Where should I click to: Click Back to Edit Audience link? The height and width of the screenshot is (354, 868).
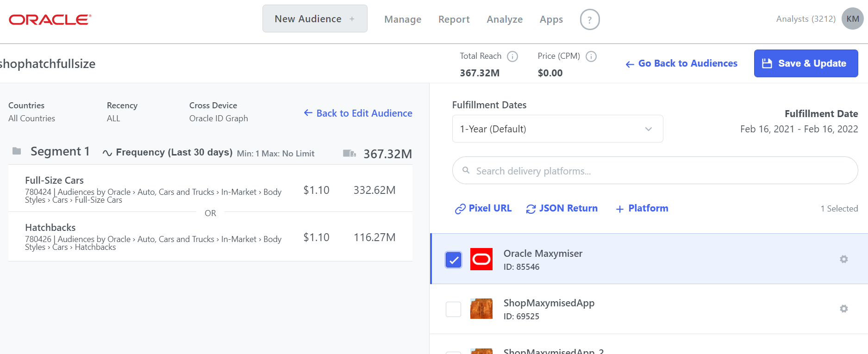[x=358, y=113]
